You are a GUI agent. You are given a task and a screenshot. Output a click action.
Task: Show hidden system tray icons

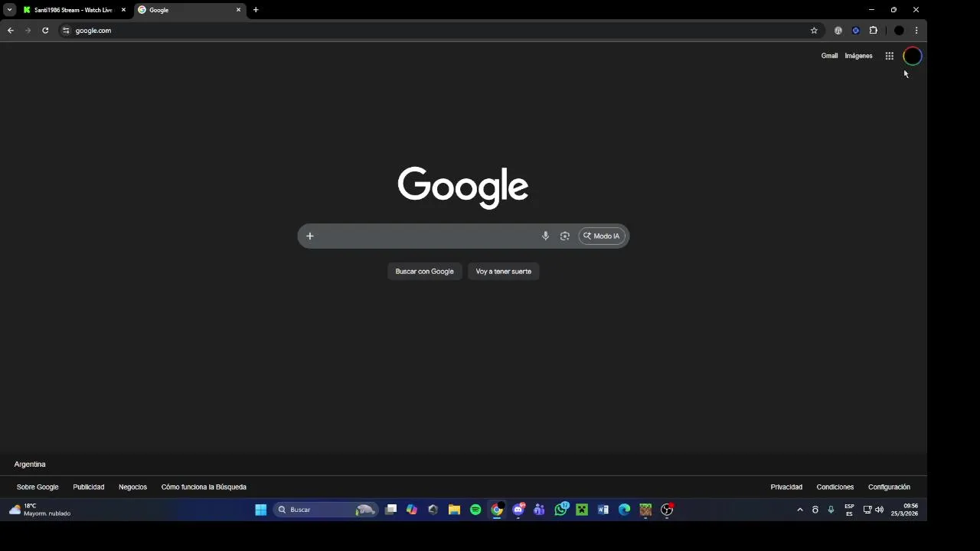(x=800, y=510)
